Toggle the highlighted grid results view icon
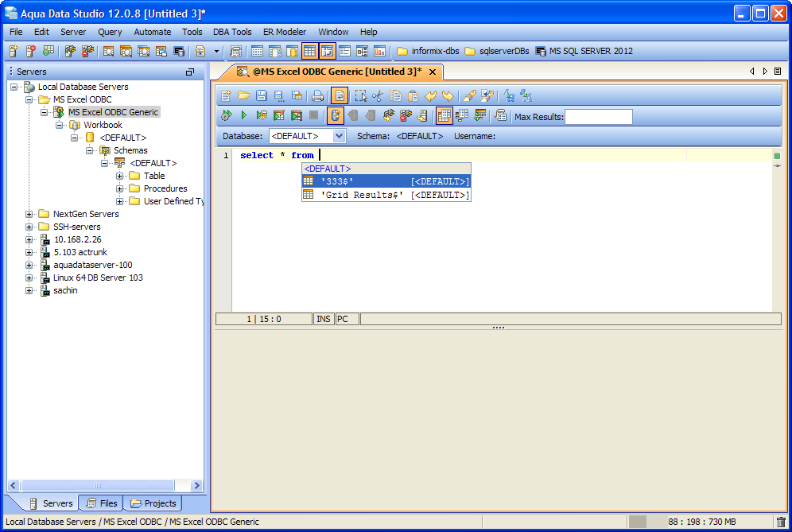This screenshot has height=532, width=792. (444, 115)
